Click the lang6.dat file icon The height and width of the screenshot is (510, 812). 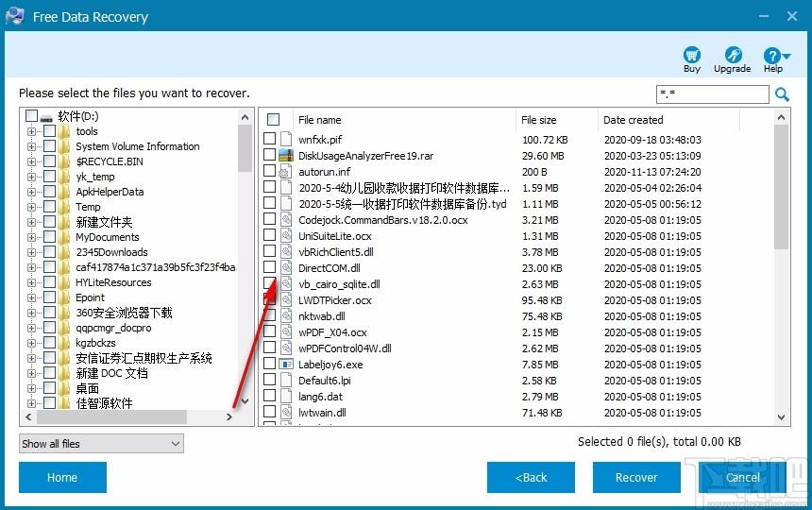pyautogui.click(x=286, y=396)
